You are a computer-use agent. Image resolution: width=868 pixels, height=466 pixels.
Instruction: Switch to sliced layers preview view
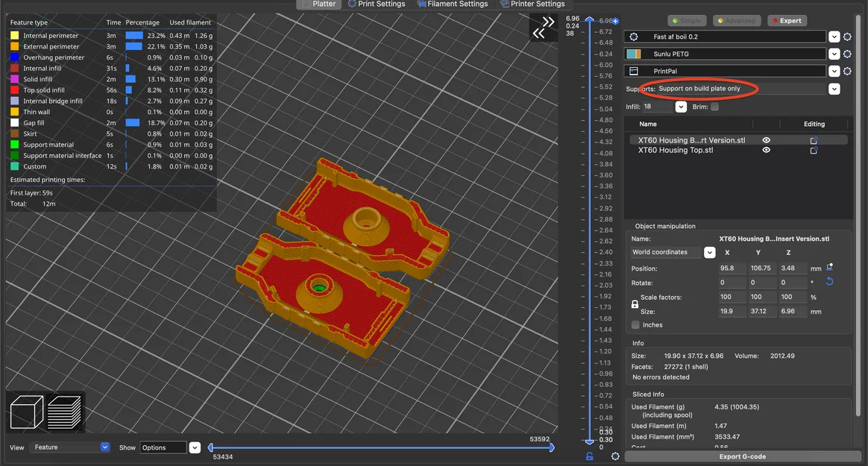click(x=64, y=412)
